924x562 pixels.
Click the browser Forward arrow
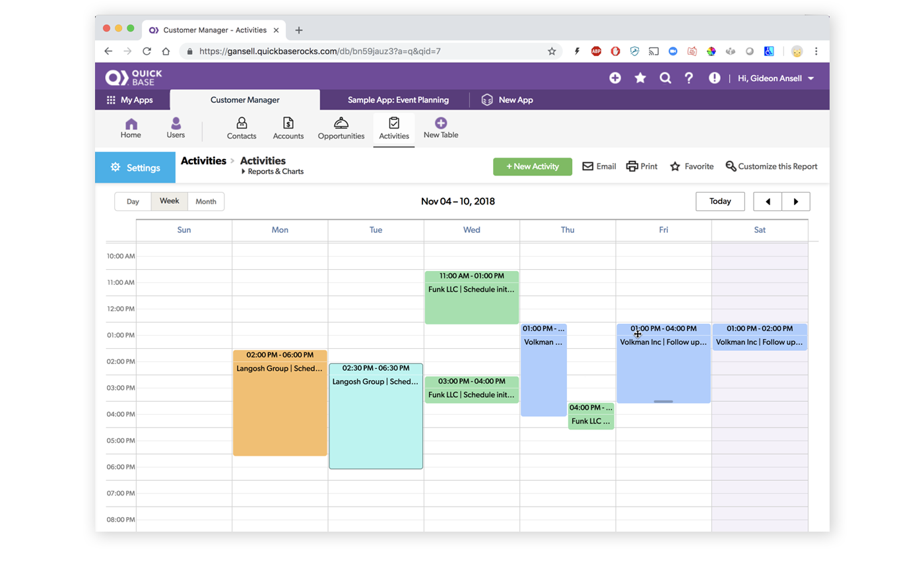tap(127, 51)
